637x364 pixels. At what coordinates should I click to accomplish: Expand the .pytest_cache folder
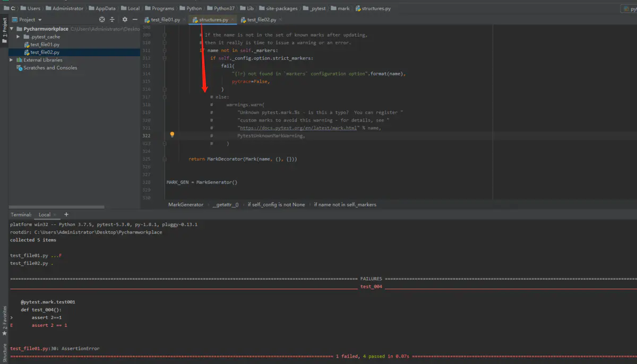pos(19,37)
